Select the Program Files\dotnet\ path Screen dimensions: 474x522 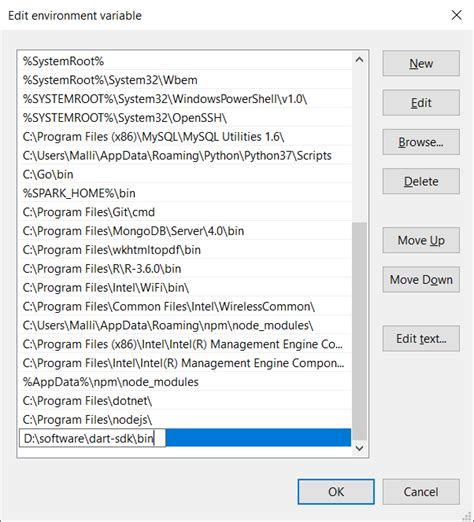coord(185,401)
